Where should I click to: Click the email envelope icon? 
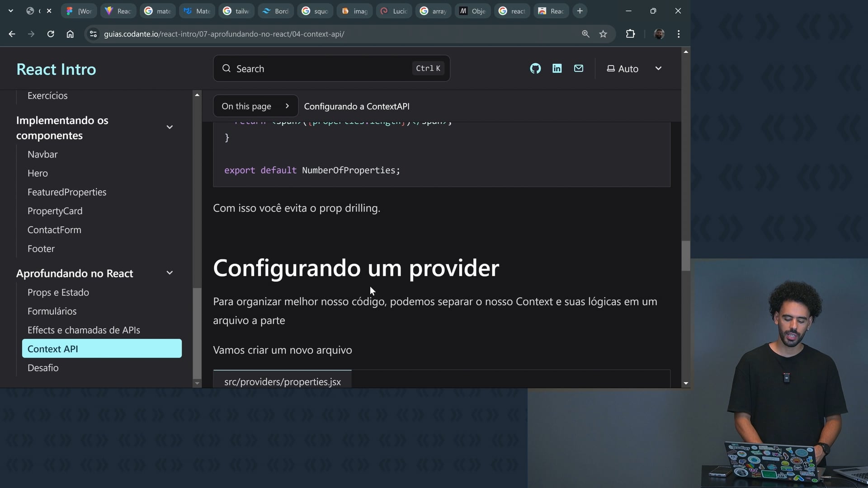coord(579,69)
